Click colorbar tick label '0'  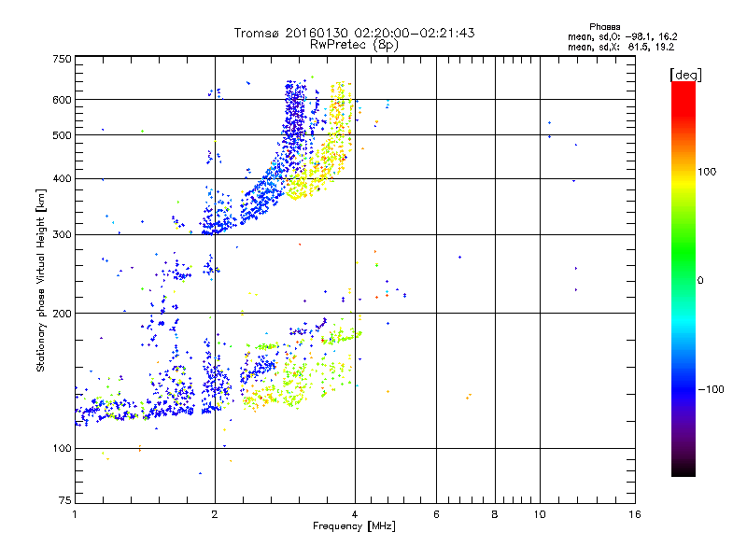pyautogui.click(x=700, y=281)
